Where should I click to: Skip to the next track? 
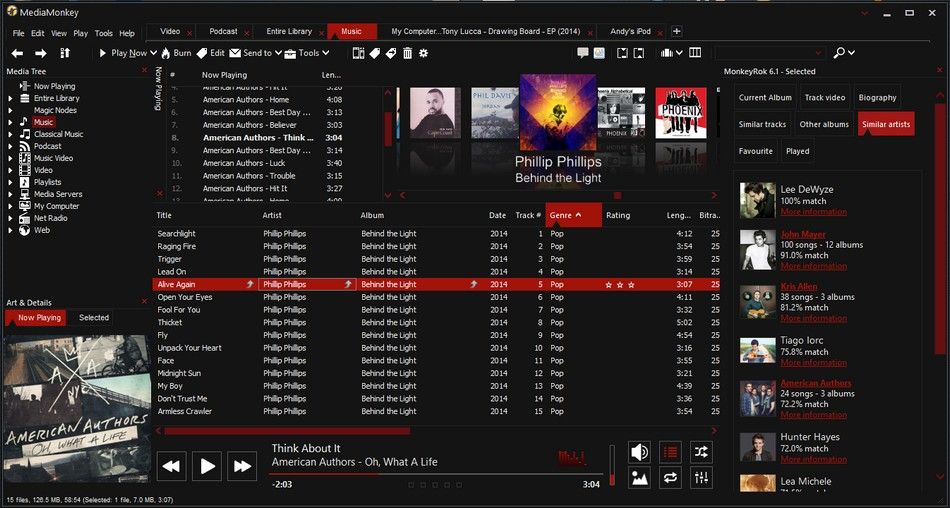242,466
